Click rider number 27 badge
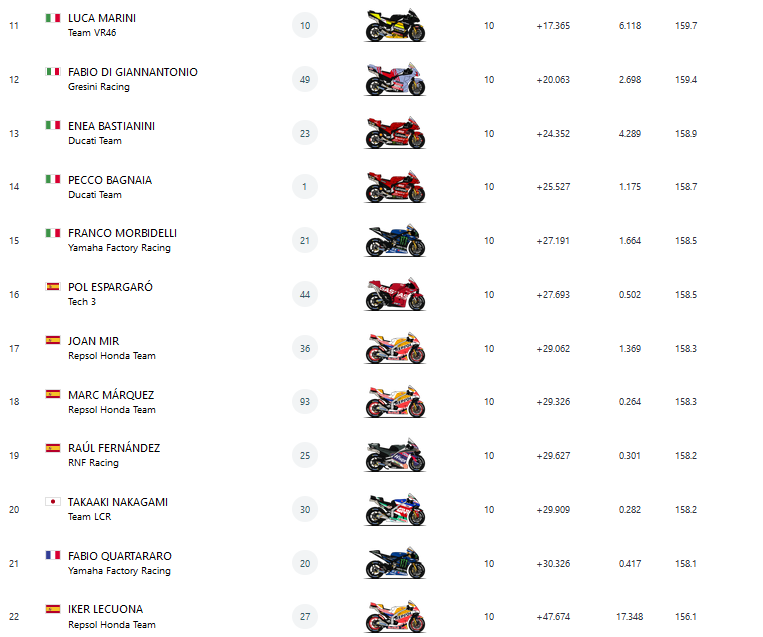Screen dimensions: 763x637 tap(305, 616)
